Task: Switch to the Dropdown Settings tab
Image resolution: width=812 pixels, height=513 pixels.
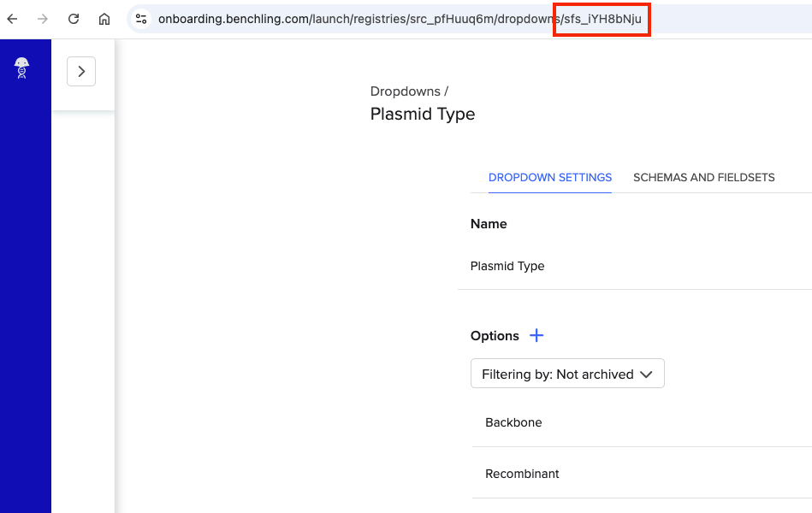Action: pyautogui.click(x=549, y=178)
